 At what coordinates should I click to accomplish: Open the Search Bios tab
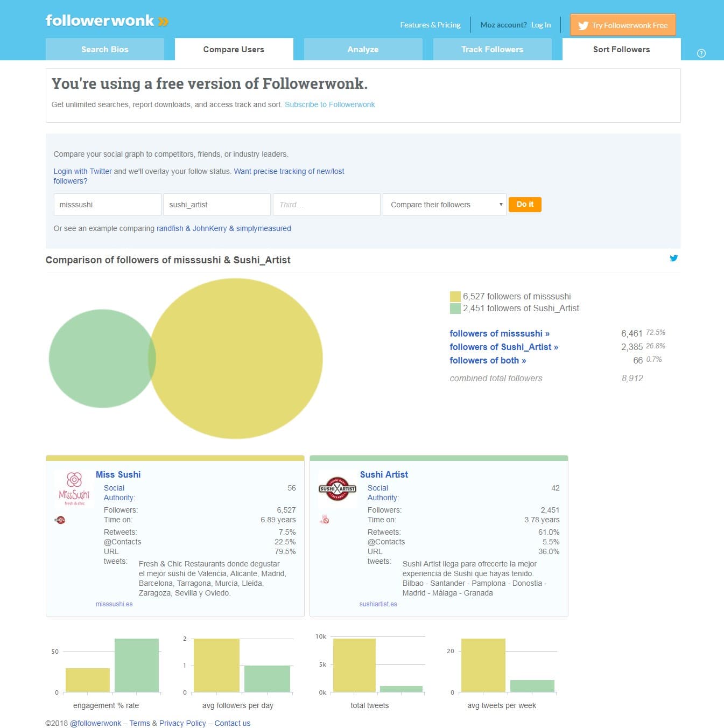click(x=105, y=49)
